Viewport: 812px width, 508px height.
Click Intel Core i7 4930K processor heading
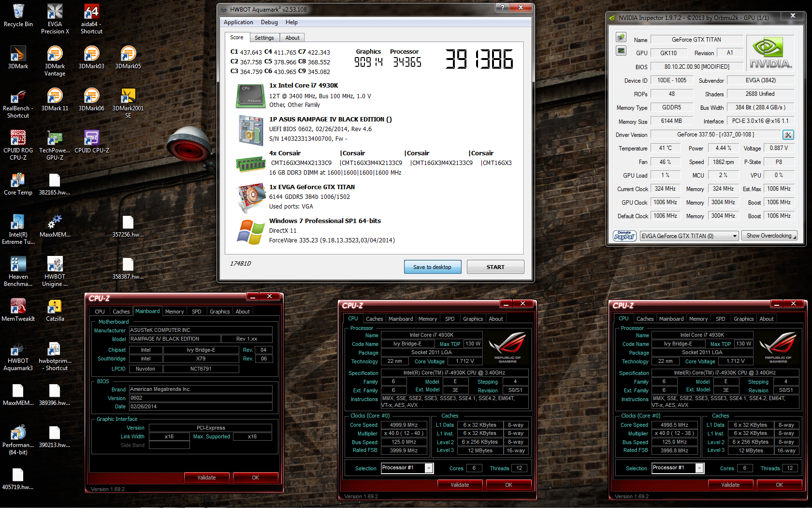304,86
